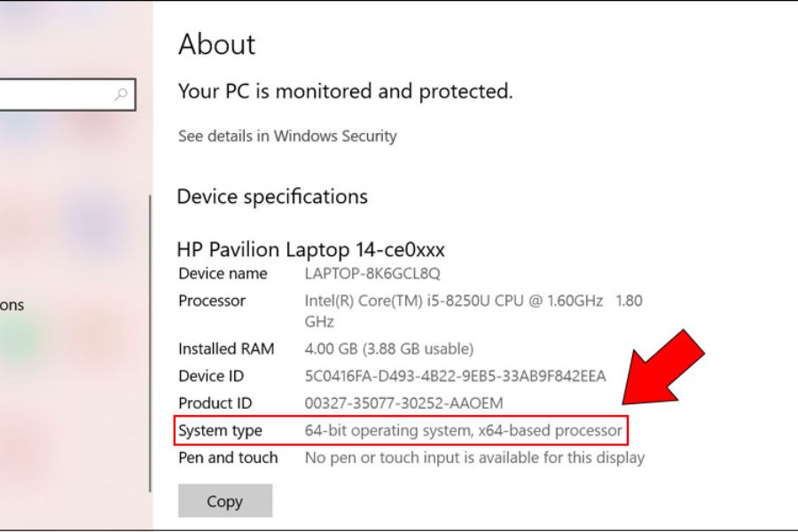This screenshot has height=532, width=798.
Task: Select the 4.00 GB RAM value
Action: 388,349
